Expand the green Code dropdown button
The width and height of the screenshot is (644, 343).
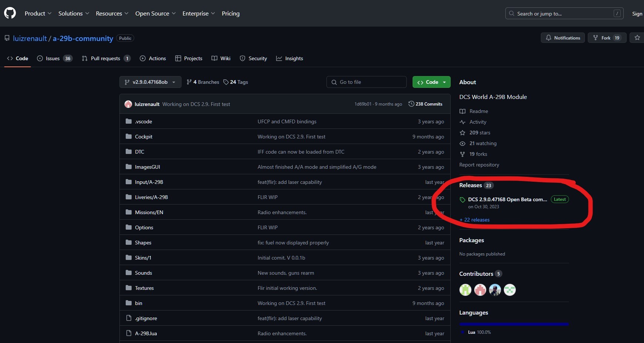431,82
